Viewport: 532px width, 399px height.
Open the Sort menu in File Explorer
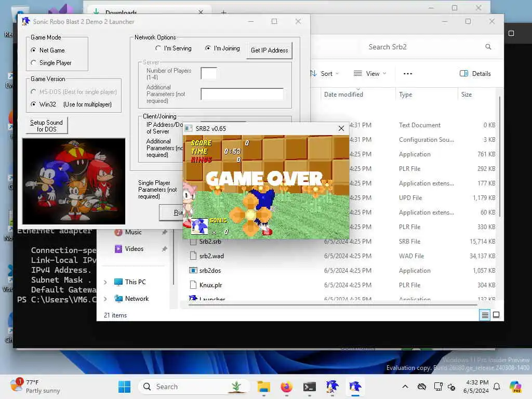click(x=324, y=74)
